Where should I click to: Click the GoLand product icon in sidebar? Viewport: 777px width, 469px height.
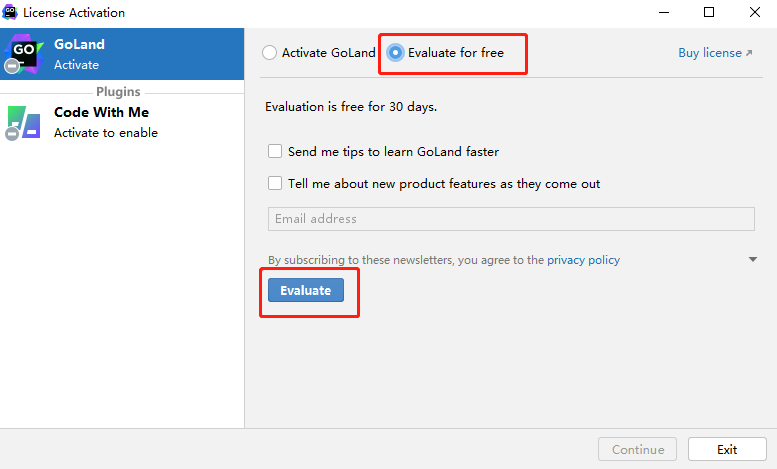coord(23,54)
